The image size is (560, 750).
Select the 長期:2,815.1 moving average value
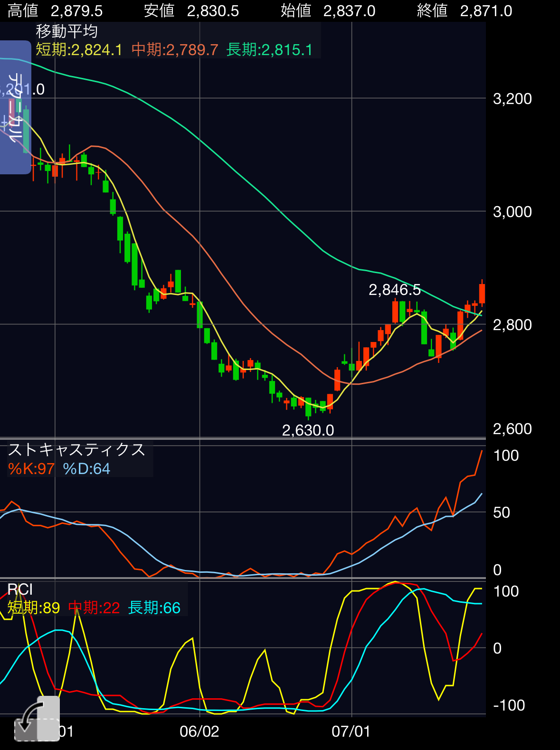click(269, 49)
